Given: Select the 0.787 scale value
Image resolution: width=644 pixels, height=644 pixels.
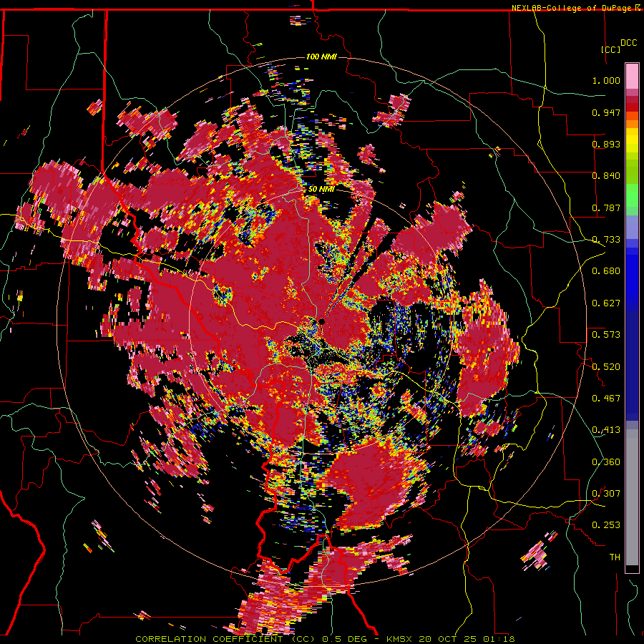Looking at the screenshot, I should coord(606,208).
